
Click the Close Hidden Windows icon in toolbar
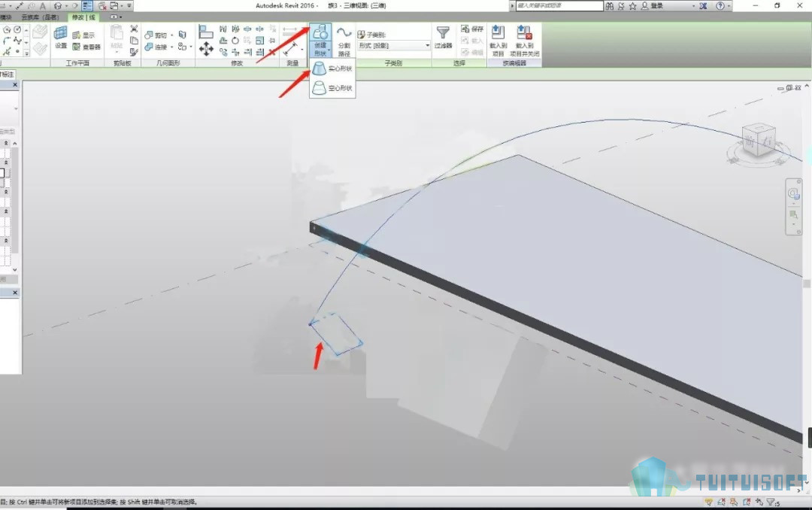pyautogui.click(x=102, y=6)
